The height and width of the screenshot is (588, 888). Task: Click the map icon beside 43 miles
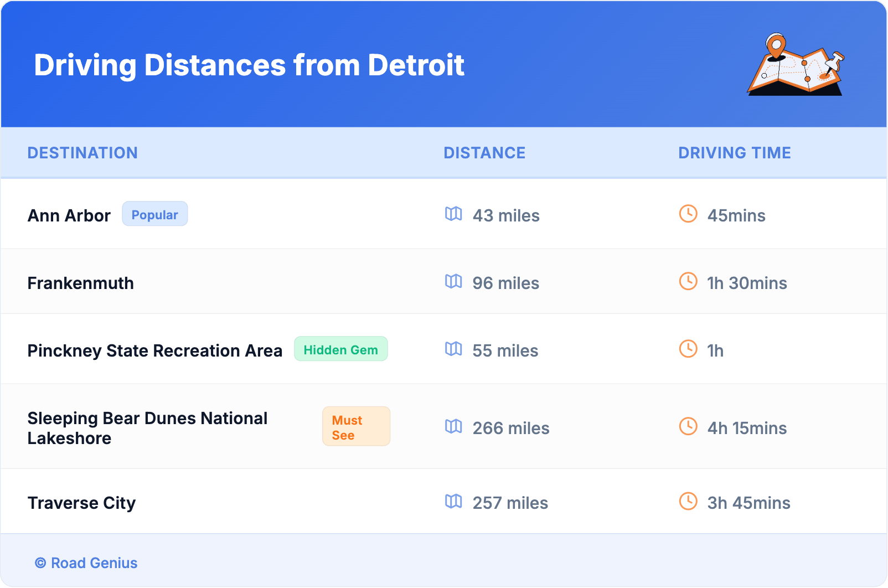click(x=453, y=214)
